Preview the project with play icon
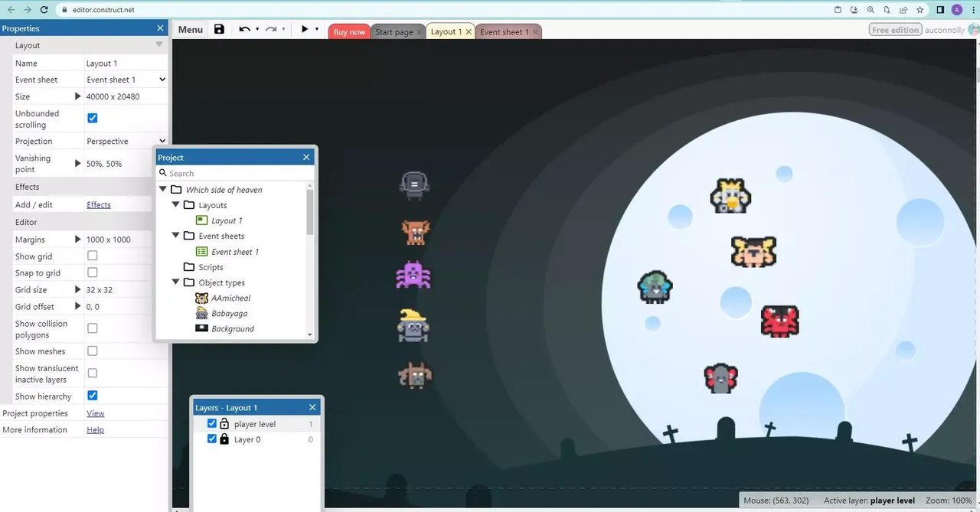Screen dimensions: 980x512 (305, 29)
